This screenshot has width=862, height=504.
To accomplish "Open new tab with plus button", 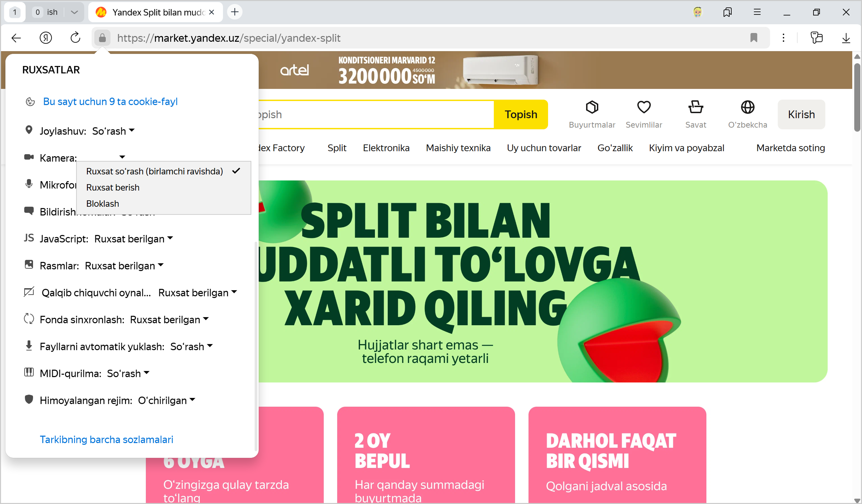I will (x=235, y=12).
